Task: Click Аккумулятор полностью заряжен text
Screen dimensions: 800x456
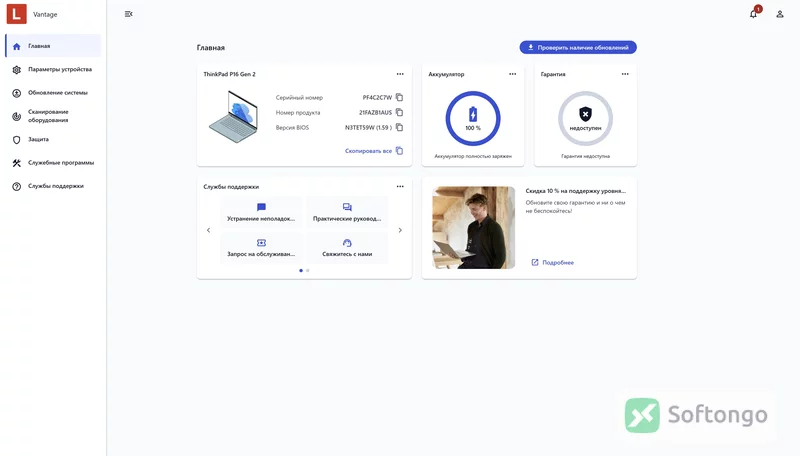Action: 473,156
